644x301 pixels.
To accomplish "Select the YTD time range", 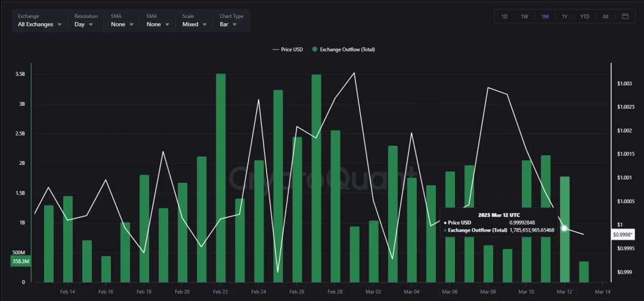I will point(584,16).
